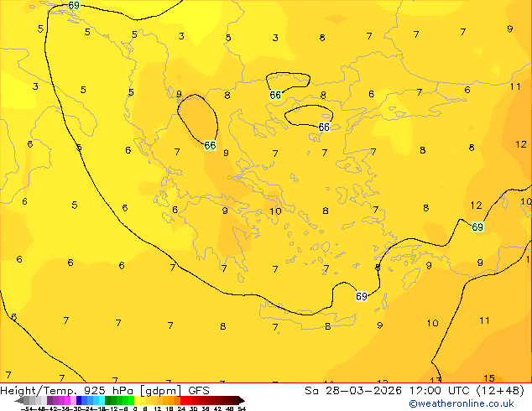Click the cyan swatch in the color scale
The image size is (532, 411).
pyautogui.click(x=102, y=401)
